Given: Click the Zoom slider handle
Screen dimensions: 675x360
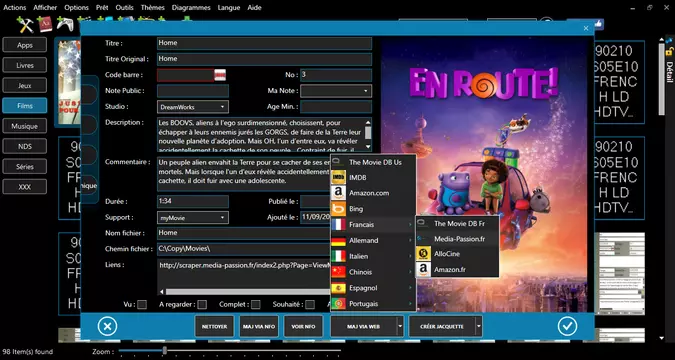Looking at the screenshot, I should [x=164, y=351].
